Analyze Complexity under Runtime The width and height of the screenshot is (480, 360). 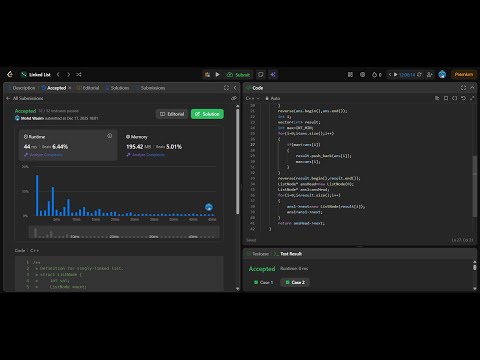point(43,155)
